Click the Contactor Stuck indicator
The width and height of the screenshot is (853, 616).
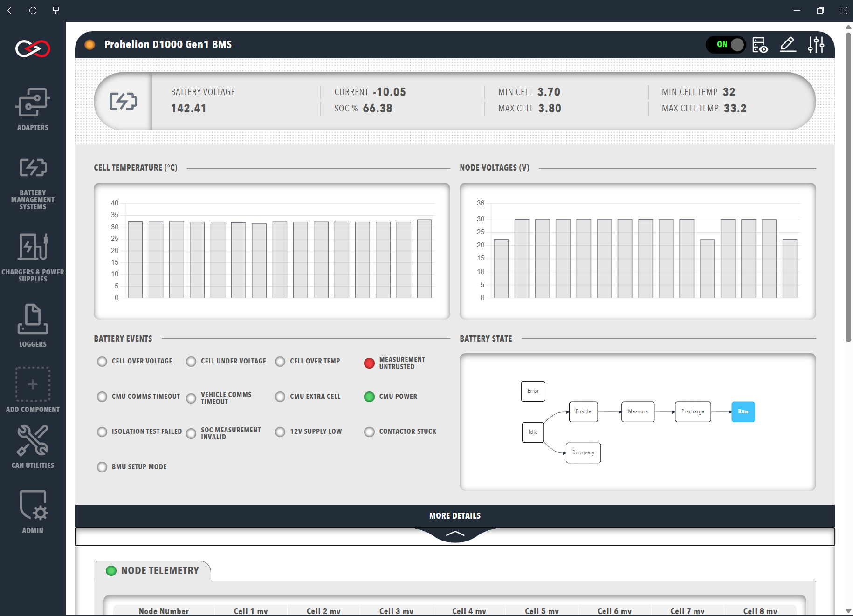click(x=369, y=432)
